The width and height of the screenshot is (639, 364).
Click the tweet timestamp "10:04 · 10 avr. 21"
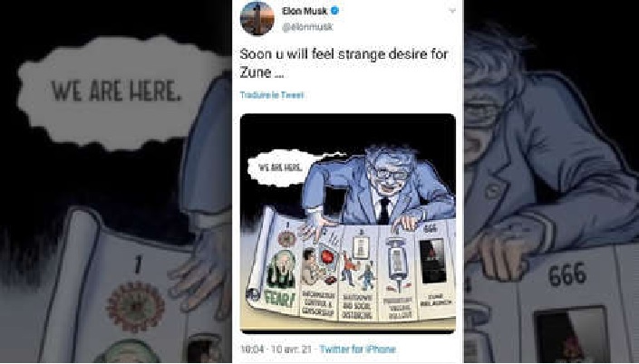tap(276, 349)
